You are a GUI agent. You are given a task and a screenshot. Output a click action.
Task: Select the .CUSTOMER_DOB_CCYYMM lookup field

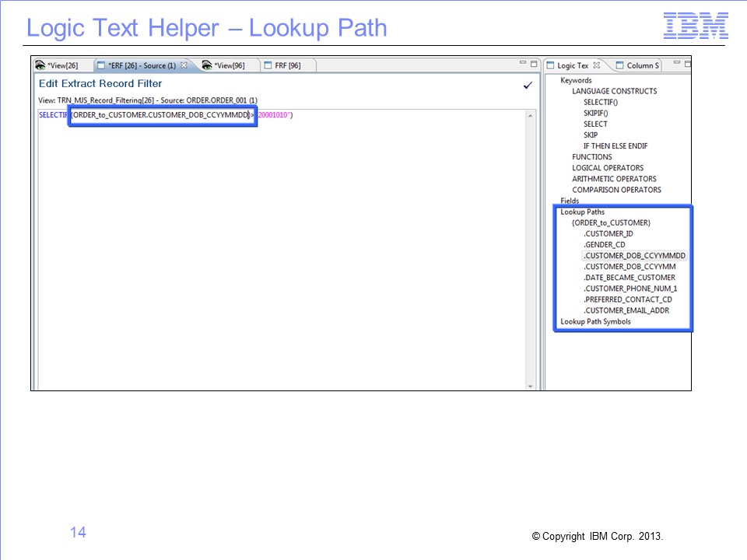[630, 267]
